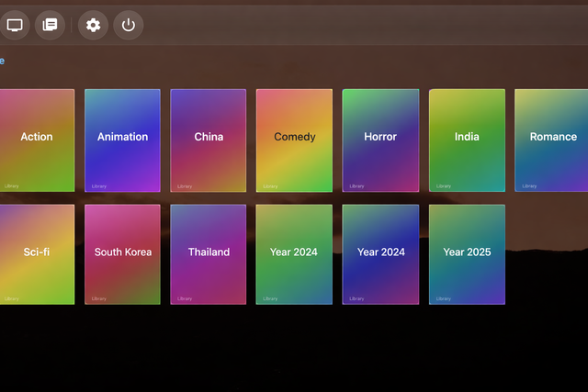This screenshot has width=588, height=392.
Task: Click the blue link text at left edge
Action: (x=2, y=61)
